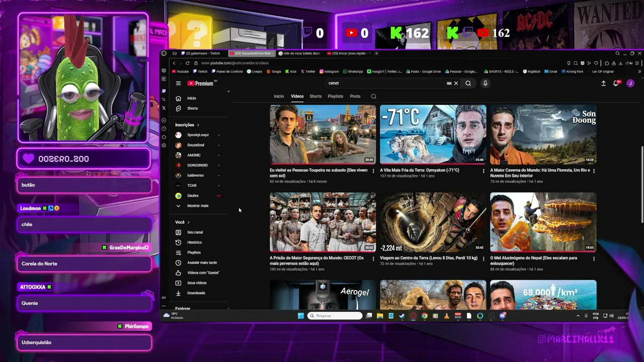Viewport: 644px width, 362px height.
Task: Click the YouTube search magnifier button
Action: (x=468, y=83)
